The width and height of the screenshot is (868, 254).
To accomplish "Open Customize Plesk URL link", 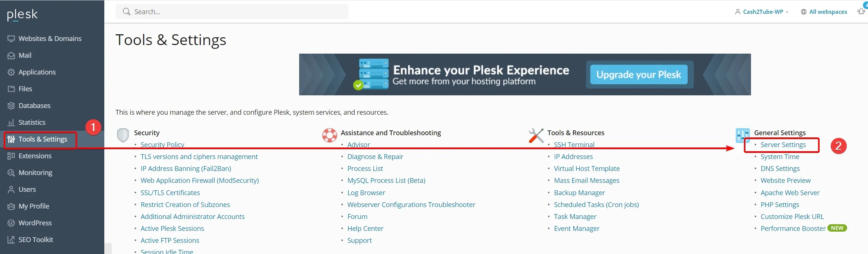I will (x=792, y=217).
